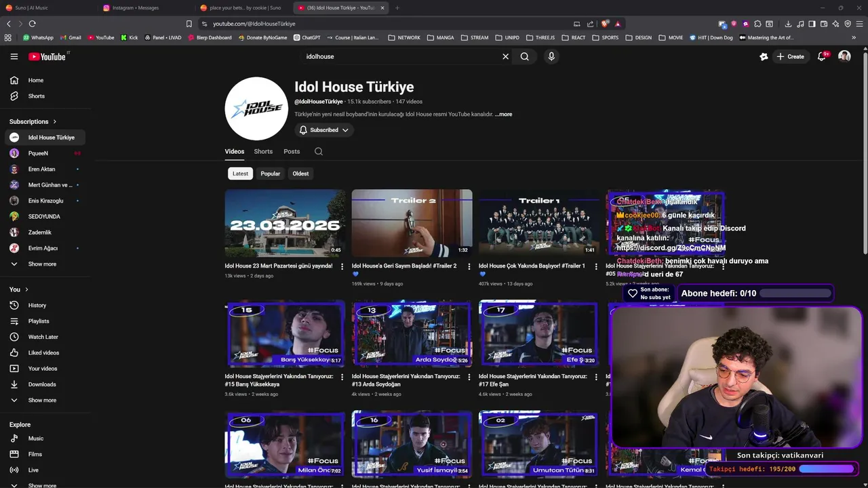
Task: Open PqueeN subscription channel
Action: pyautogui.click(x=45, y=153)
